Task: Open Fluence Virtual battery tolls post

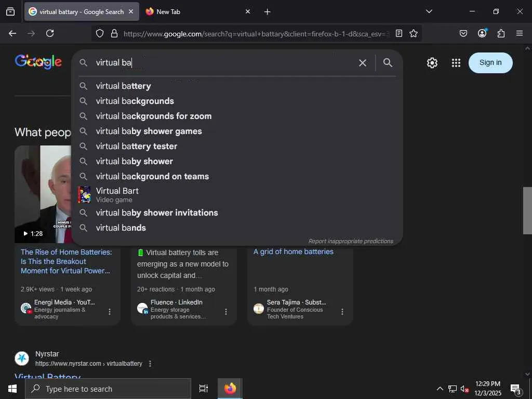Action: pyautogui.click(x=183, y=264)
